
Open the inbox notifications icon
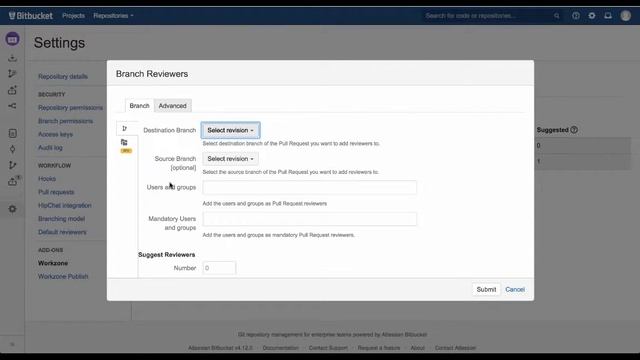pyautogui.click(x=608, y=16)
